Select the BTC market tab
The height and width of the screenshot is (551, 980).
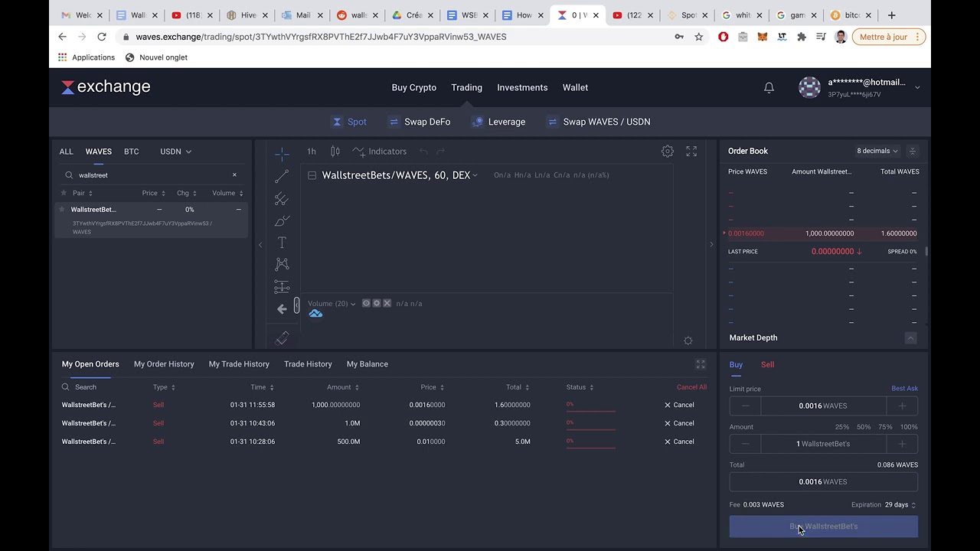(x=132, y=152)
